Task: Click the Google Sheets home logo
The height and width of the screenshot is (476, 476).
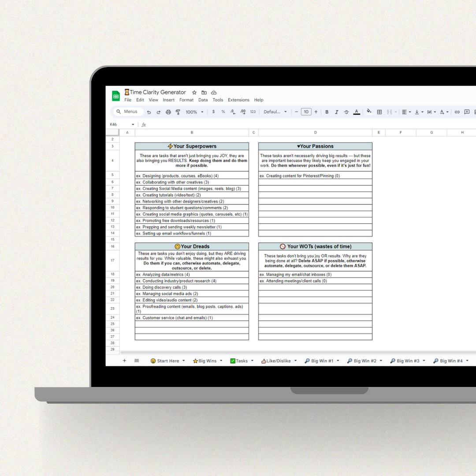Action: (116, 96)
